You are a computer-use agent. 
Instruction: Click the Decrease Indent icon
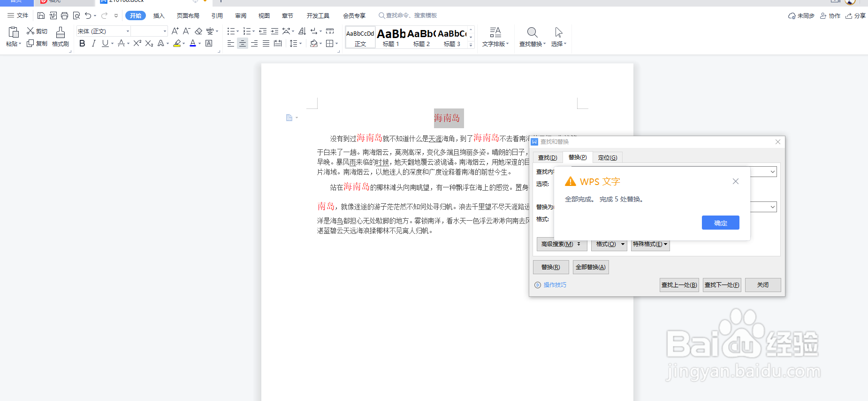pyautogui.click(x=263, y=31)
